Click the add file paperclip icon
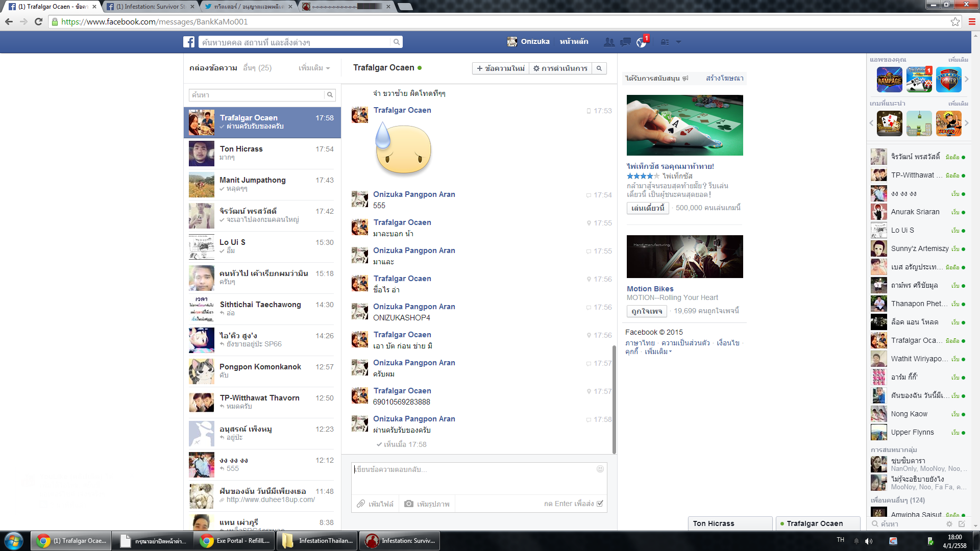This screenshot has width=980, height=551. (361, 504)
